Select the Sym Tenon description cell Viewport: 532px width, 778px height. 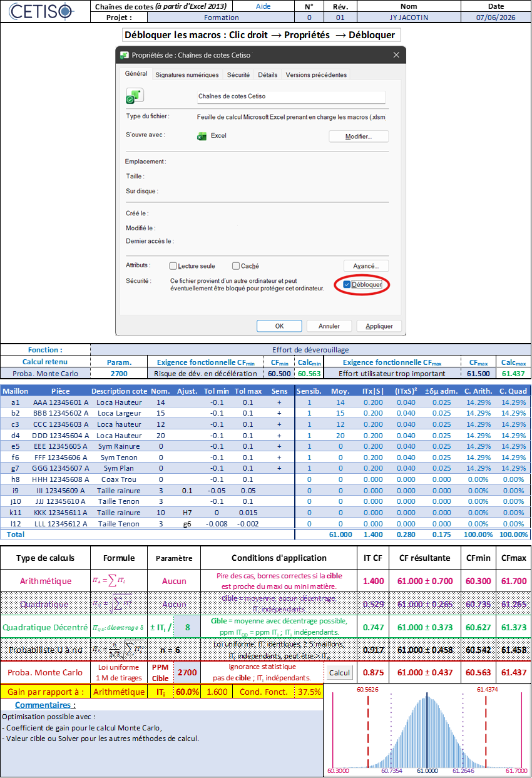click(x=119, y=458)
